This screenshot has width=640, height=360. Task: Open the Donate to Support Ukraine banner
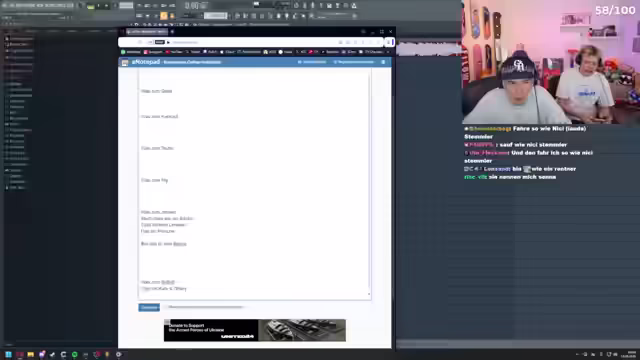(x=255, y=330)
